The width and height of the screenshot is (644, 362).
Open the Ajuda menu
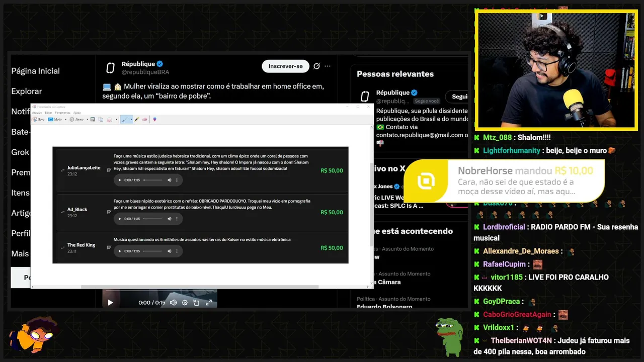pos(77,113)
